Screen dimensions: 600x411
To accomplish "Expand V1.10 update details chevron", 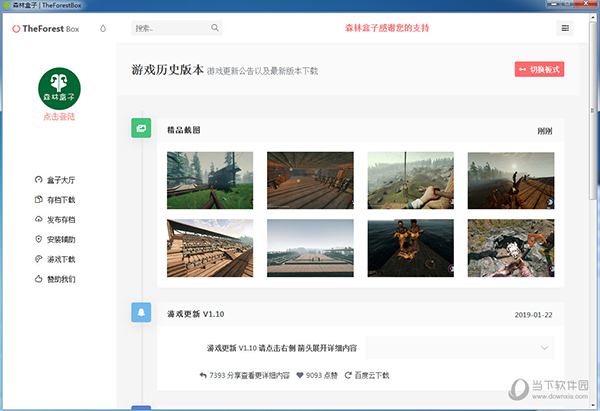I will point(544,347).
